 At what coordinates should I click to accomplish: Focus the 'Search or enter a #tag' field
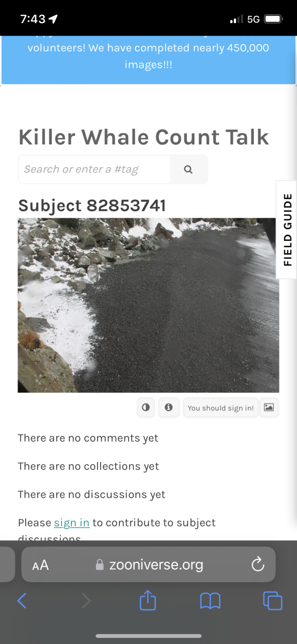point(94,170)
